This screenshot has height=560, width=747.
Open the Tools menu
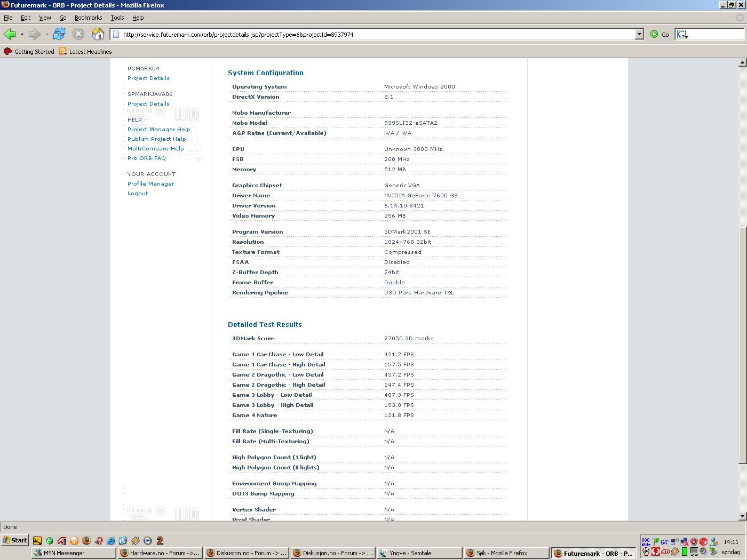coord(117,18)
